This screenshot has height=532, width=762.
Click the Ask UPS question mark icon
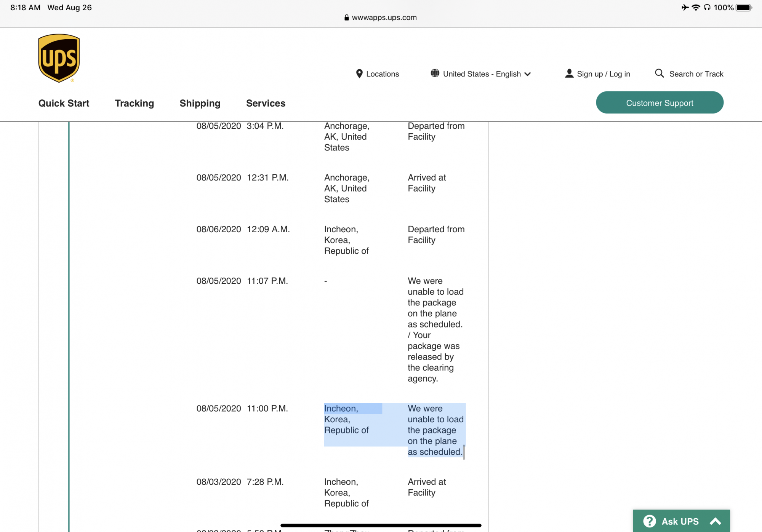click(649, 521)
